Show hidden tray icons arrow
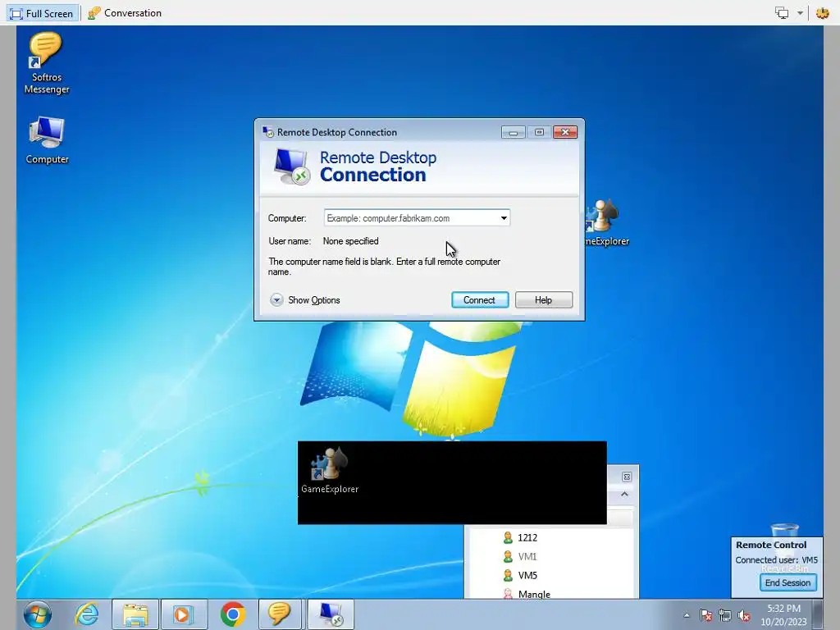Screen dimensions: 840x630 pyautogui.click(x=687, y=615)
